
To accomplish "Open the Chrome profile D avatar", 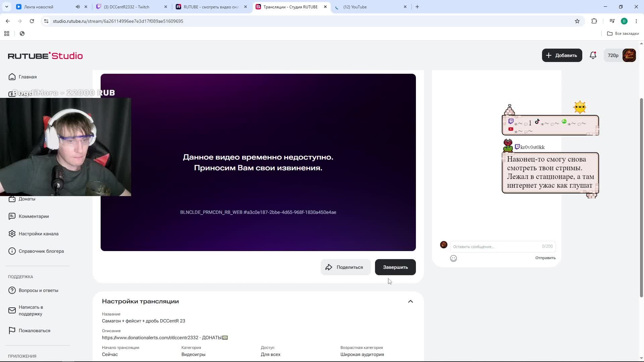I will pos(624,21).
